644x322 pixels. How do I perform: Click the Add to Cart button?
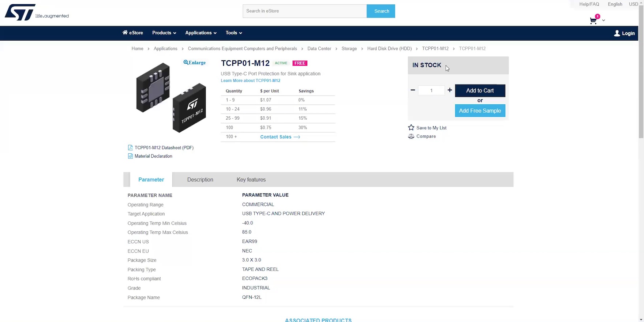click(480, 91)
